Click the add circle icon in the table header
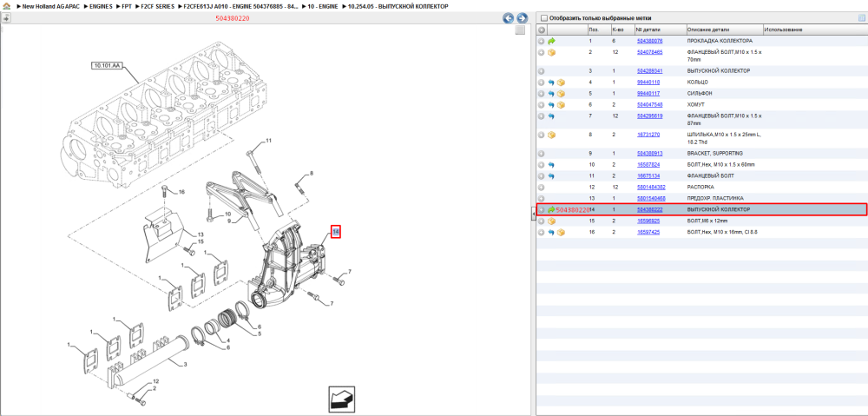This screenshot has width=868, height=416. [542, 30]
